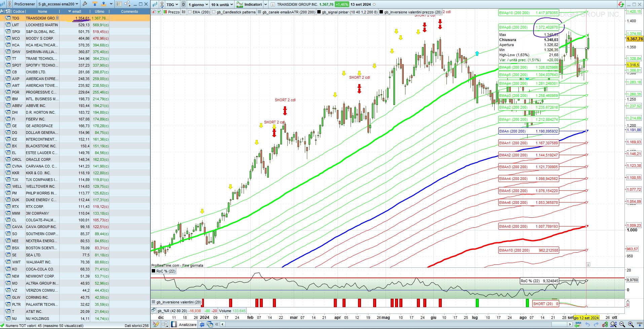Viewport: 644px width, 329px height.
Task: Click the share icon in bottom chart toolbar
Action: 165,324
